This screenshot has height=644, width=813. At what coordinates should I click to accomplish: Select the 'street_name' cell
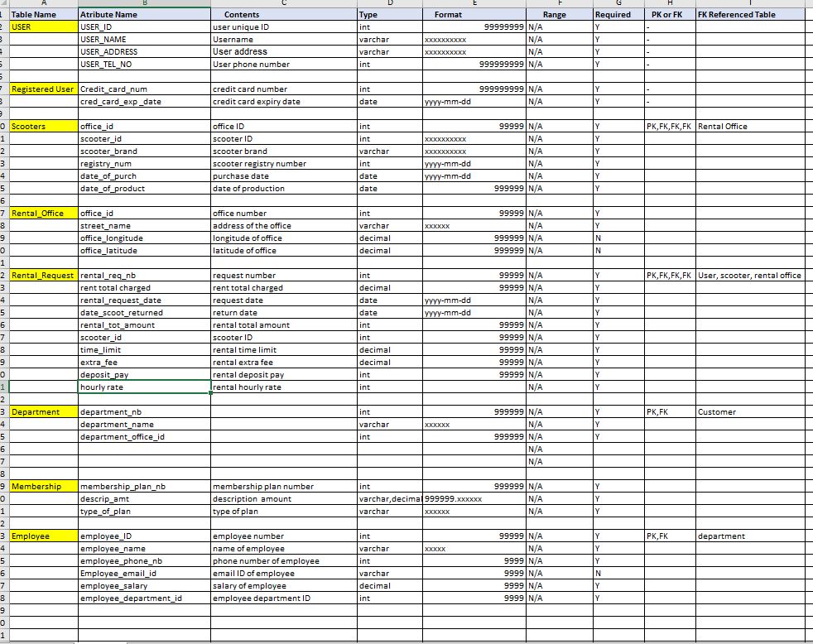(x=144, y=225)
